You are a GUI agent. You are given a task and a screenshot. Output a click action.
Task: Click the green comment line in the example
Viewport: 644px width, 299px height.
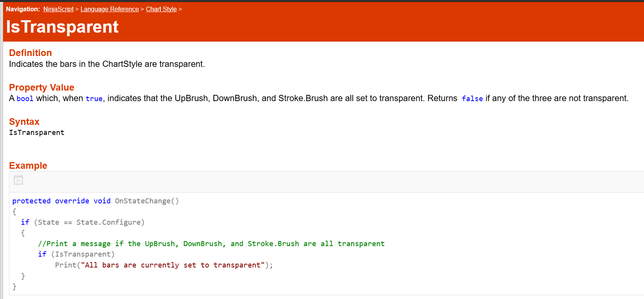(x=211, y=244)
